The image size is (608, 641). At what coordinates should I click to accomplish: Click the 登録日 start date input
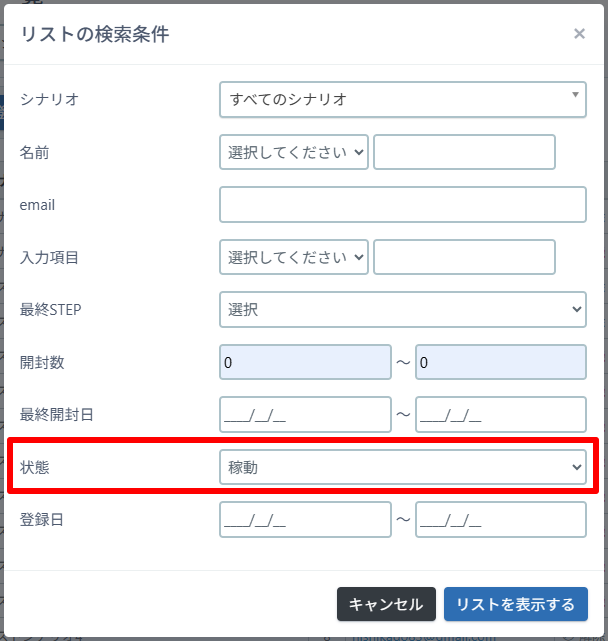tap(304, 520)
